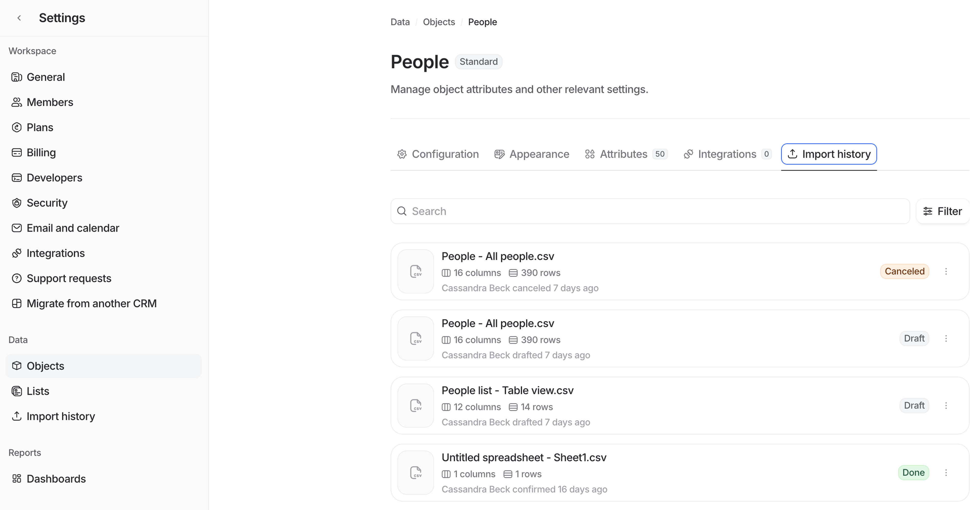Go to Members settings page
The image size is (980, 510).
[x=50, y=102]
